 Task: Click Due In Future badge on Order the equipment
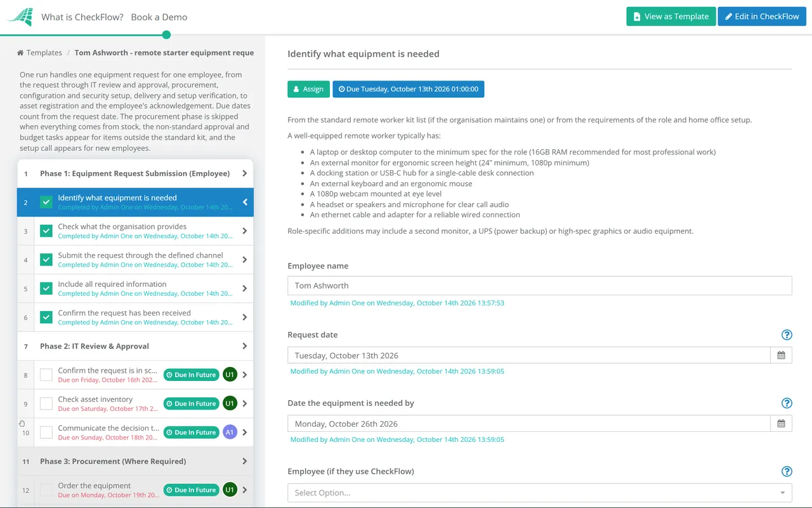point(191,490)
